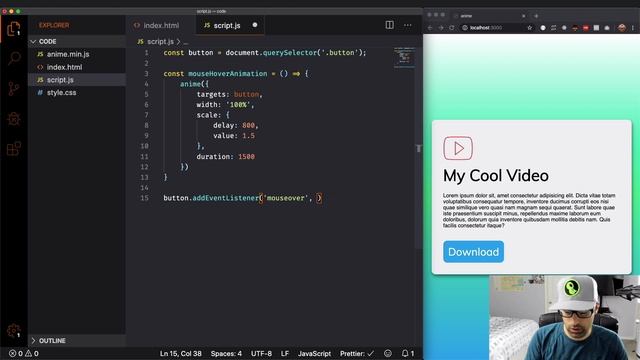This screenshot has height=360, width=640.
Task: Click the scale value 1.5 on line 9
Action: coord(248,136)
